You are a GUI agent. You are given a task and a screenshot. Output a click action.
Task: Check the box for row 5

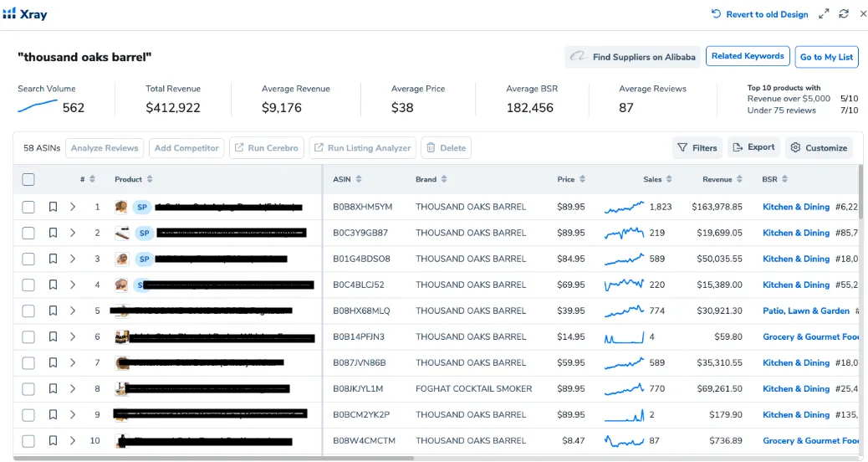click(28, 311)
